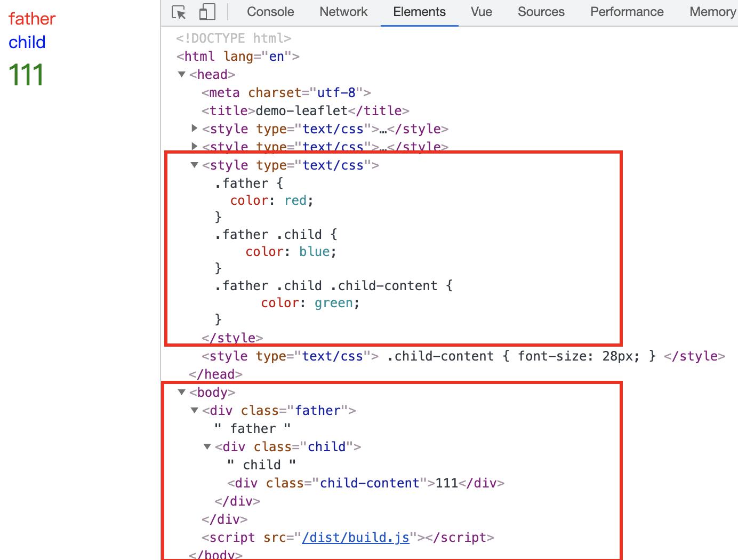Screen dimensions: 738x560
Task: Collapse the head element node
Action: [182, 75]
